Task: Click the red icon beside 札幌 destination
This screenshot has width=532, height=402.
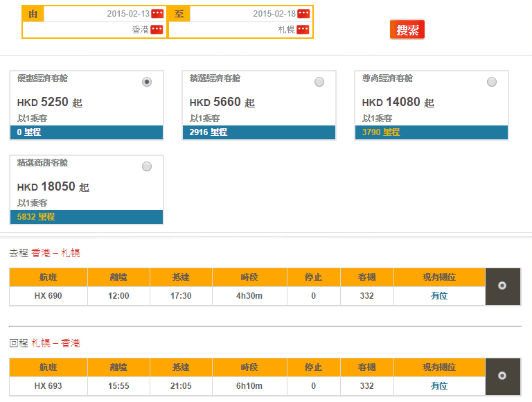Action: 303,30
